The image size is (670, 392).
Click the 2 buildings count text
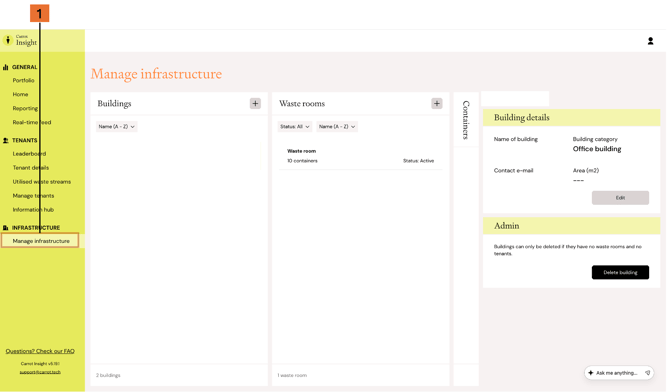[x=108, y=375]
